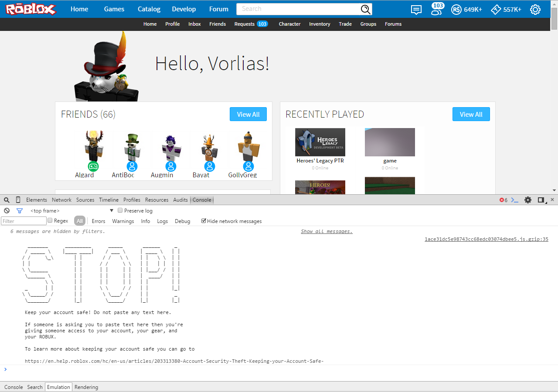
Task: Enable the Preserve log checkbox
Action: (120, 210)
